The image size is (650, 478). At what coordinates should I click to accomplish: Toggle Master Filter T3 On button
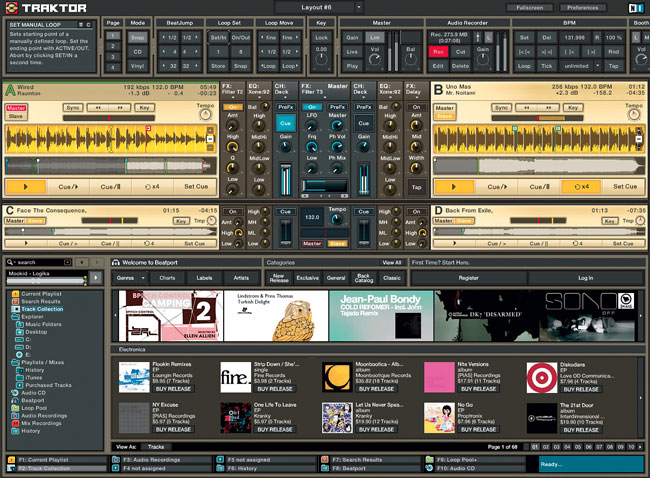(312, 107)
